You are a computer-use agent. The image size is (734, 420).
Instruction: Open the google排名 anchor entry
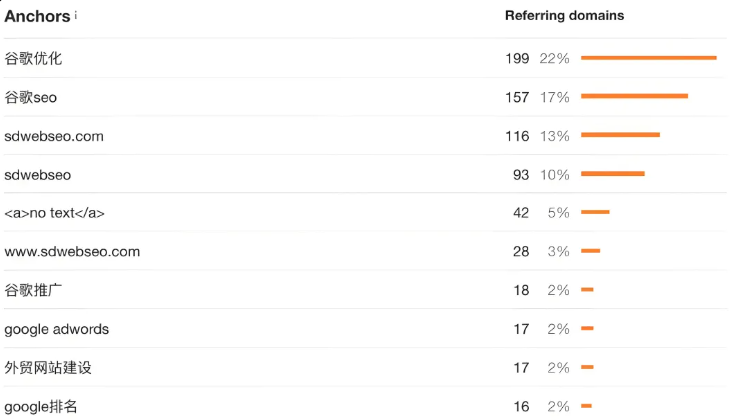click(41, 406)
